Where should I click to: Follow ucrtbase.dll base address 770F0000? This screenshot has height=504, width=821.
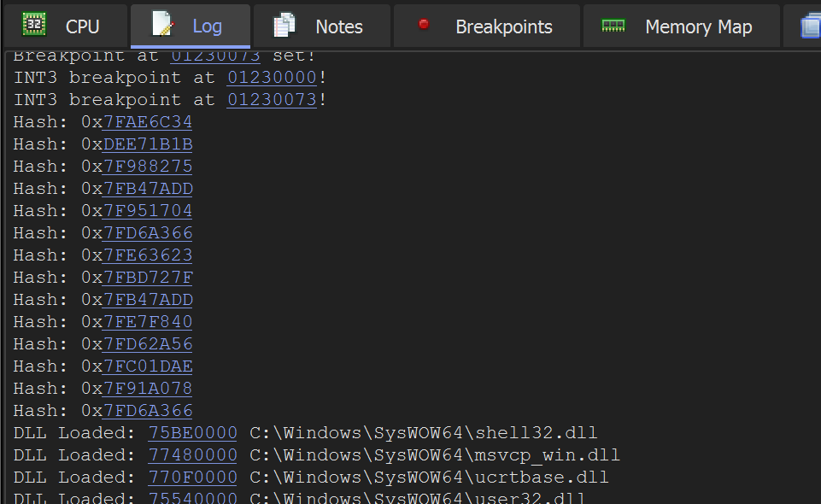click(x=192, y=478)
